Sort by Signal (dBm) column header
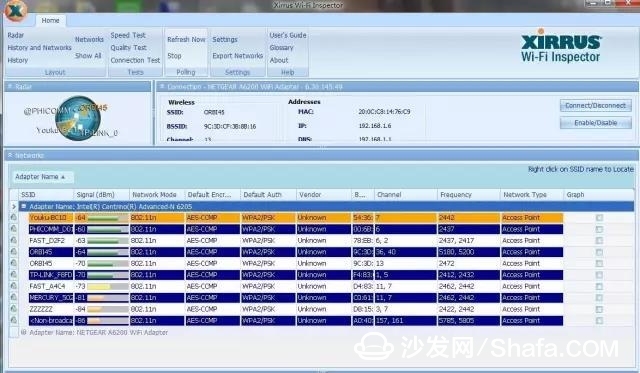Image resolution: width=640 pixels, height=373 pixels. pos(101,195)
